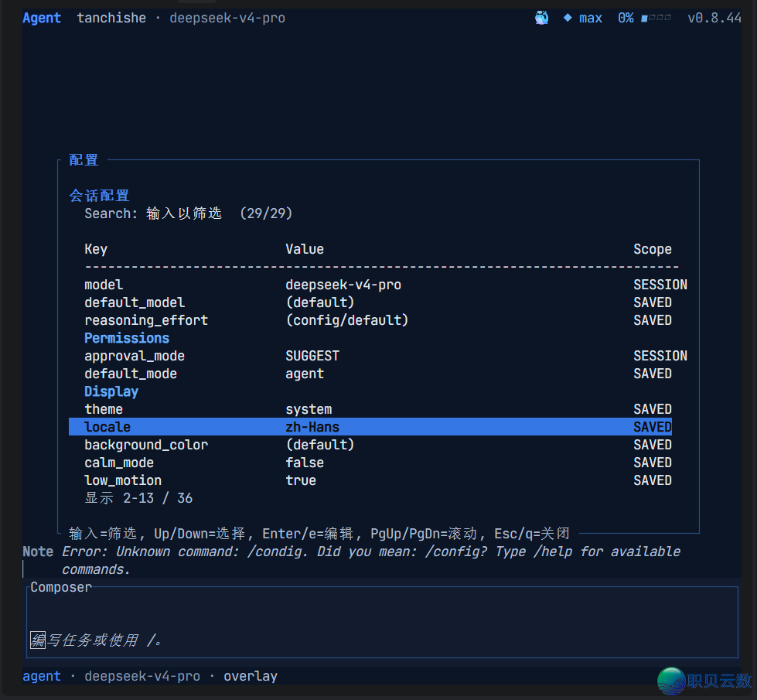Click the 会话配置 heading
Screen dimensions: 757x700
[x=100, y=196]
